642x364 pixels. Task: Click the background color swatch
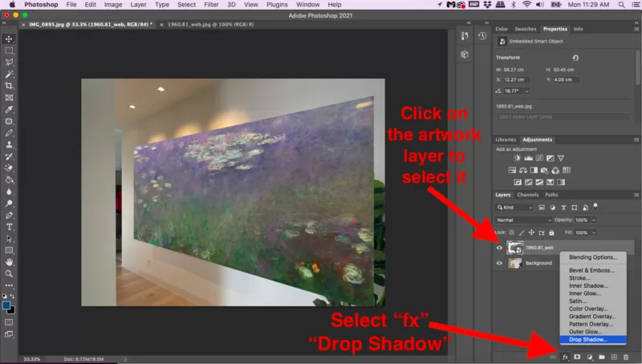[x=11, y=310]
